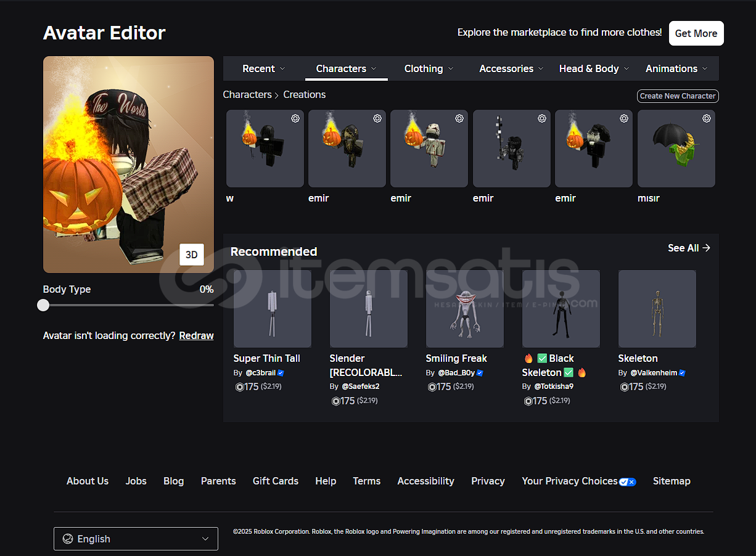Click the Robux icon on Super Thin Tall price
This screenshot has width=756, height=556.
click(240, 387)
